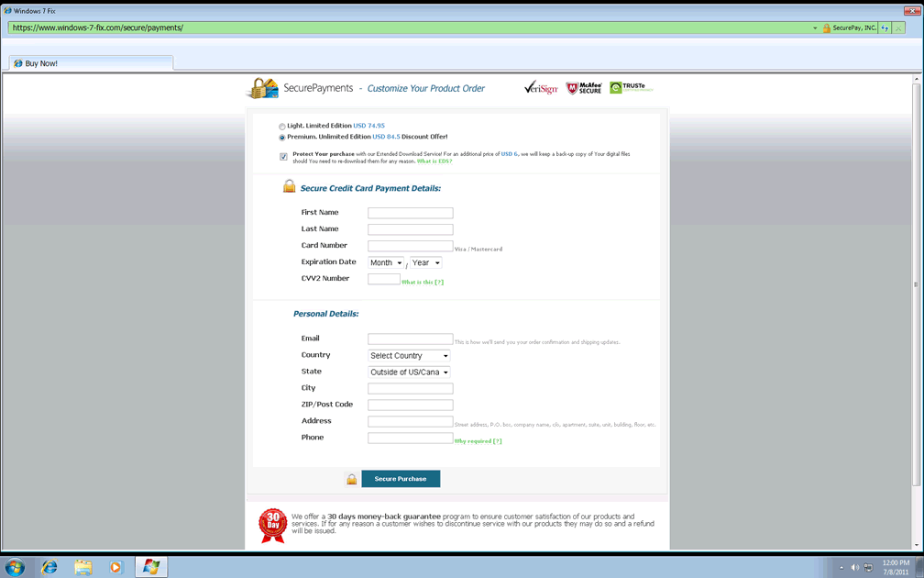The image size is (924, 578).
Task: Click the refresh icon in the address bar
Action: 885,28
